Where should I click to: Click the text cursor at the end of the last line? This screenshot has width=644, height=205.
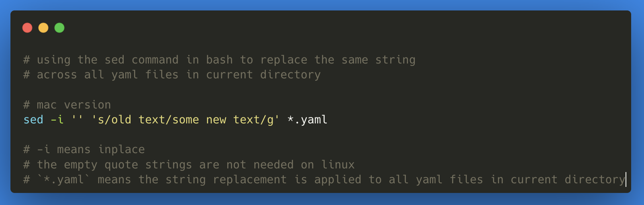pyautogui.click(x=626, y=180)
